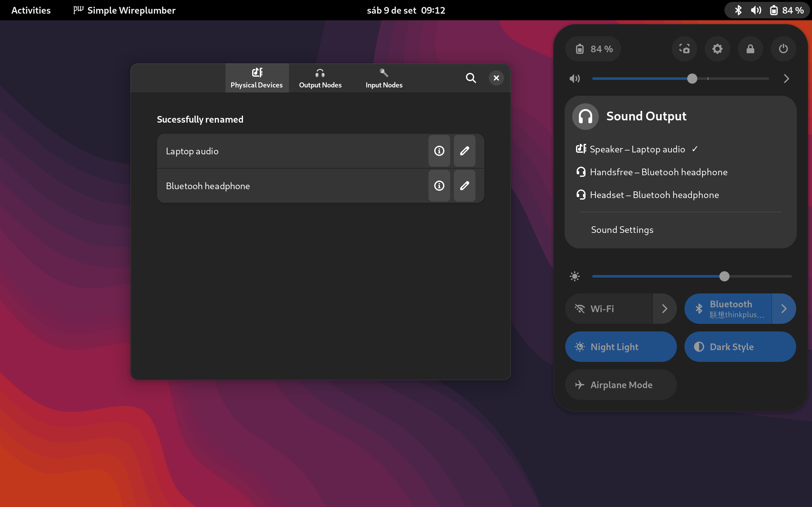
Task: Open Sound Settings link
Action: (x=622, y=230)
